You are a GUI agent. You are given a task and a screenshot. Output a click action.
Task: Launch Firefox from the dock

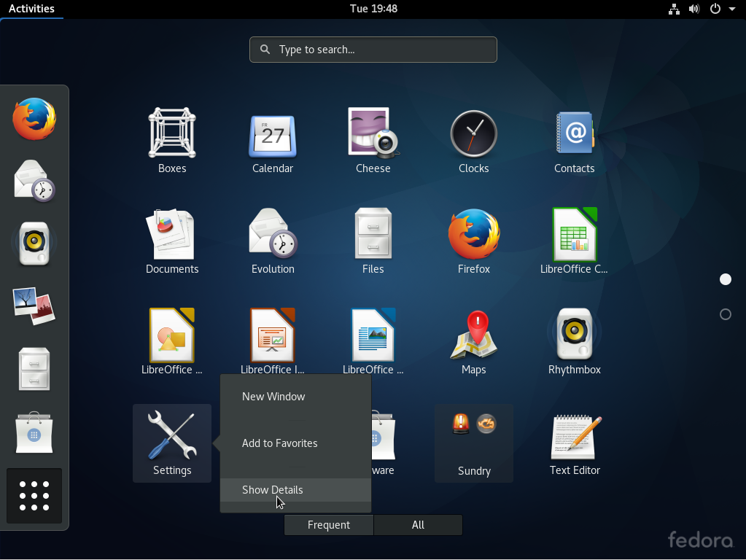coord(34,119)
